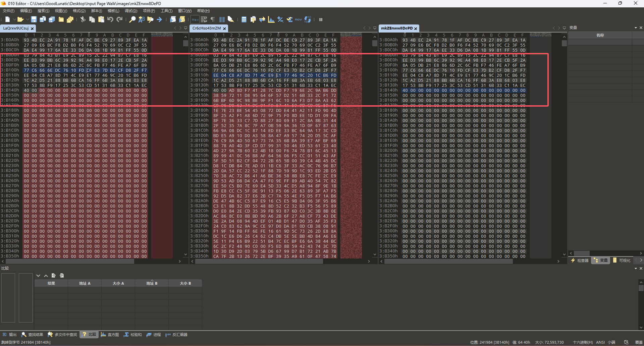
Task: Click the Copy icon in toolbar
Action: [x=92, y=19]
